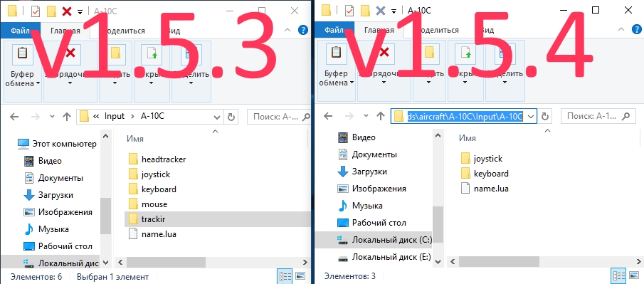644x284 pixels.
Task: Select Главная tab in left window
Action: 65,31
